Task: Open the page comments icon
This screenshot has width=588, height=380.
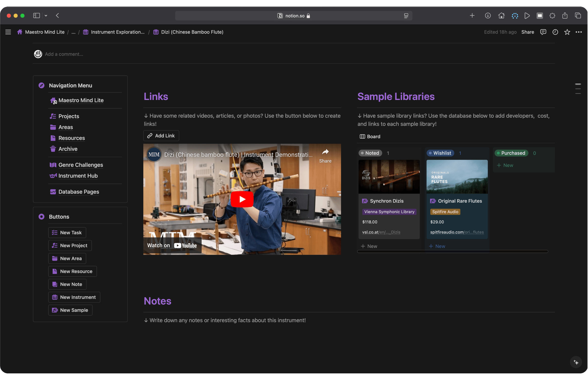Action: 543,32
